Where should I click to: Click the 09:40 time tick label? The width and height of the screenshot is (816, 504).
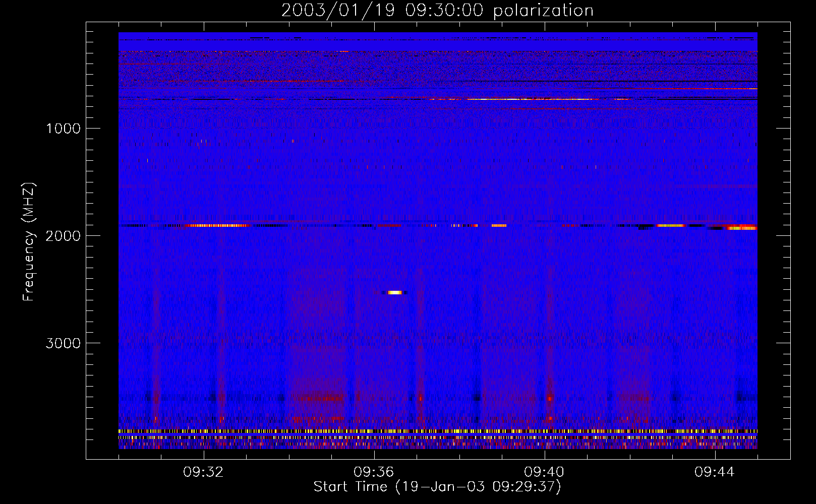pyautogui.click(x=545, y=472)
